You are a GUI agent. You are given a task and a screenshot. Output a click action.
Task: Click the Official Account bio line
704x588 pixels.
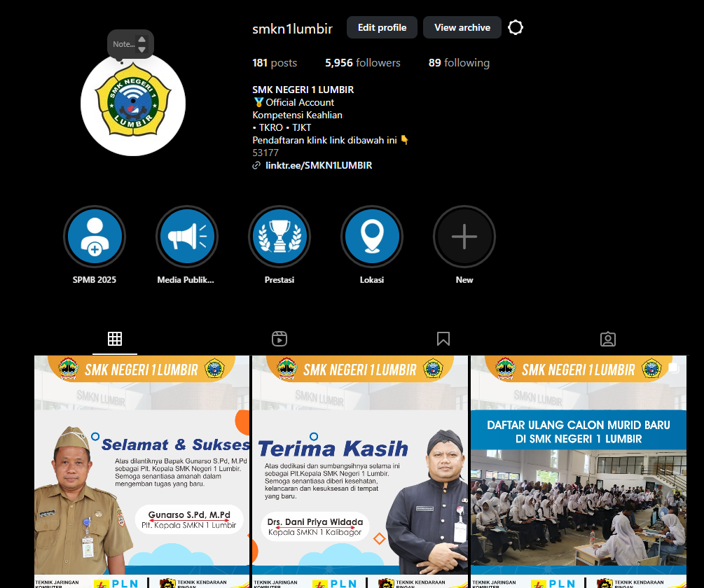point(294,102)
